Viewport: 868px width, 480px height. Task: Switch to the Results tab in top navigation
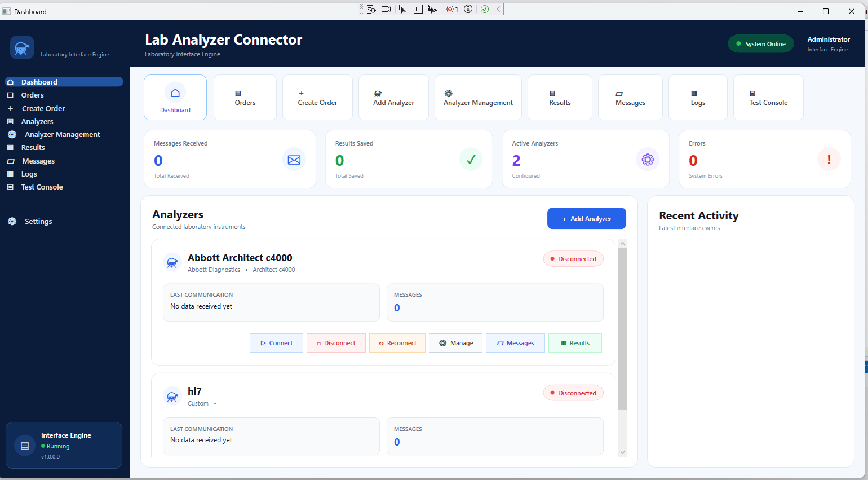click(560, 97)
